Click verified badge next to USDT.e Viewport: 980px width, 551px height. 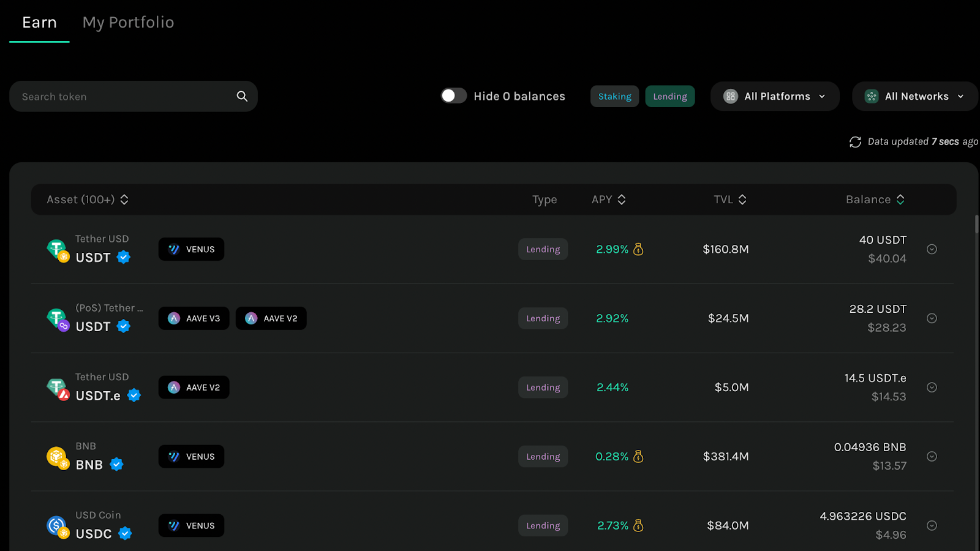click(134, 395)
